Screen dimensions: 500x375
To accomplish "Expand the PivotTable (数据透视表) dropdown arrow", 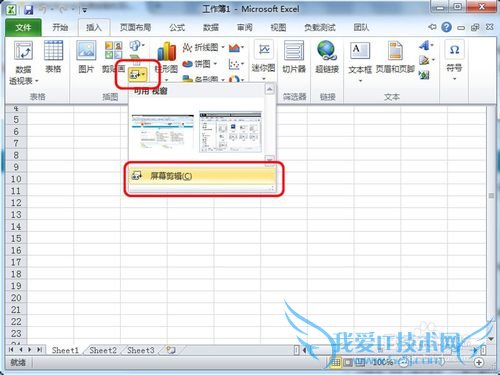I will 37,81.
